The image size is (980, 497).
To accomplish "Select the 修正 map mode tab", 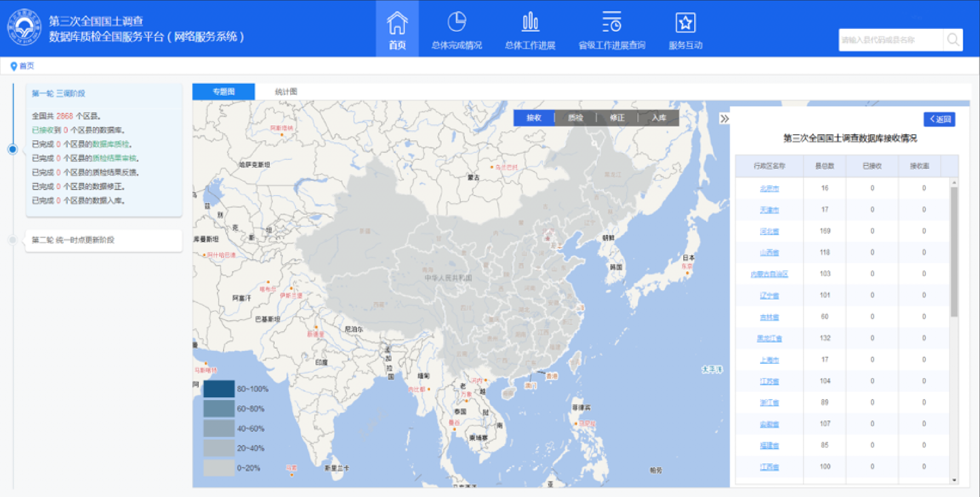I will tap(617, 118).
